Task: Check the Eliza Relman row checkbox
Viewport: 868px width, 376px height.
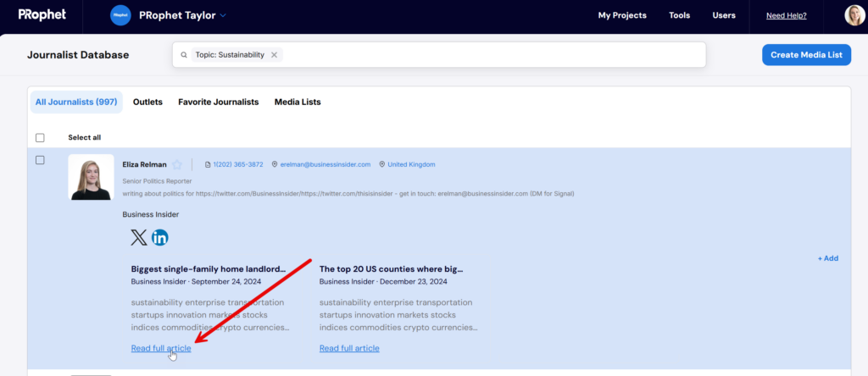Action: 40,160
